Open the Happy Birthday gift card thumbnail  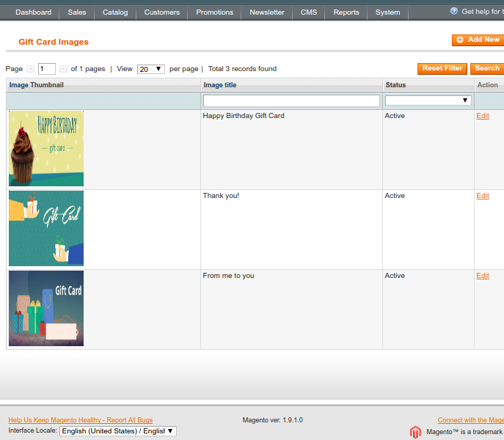coord(46,148)
